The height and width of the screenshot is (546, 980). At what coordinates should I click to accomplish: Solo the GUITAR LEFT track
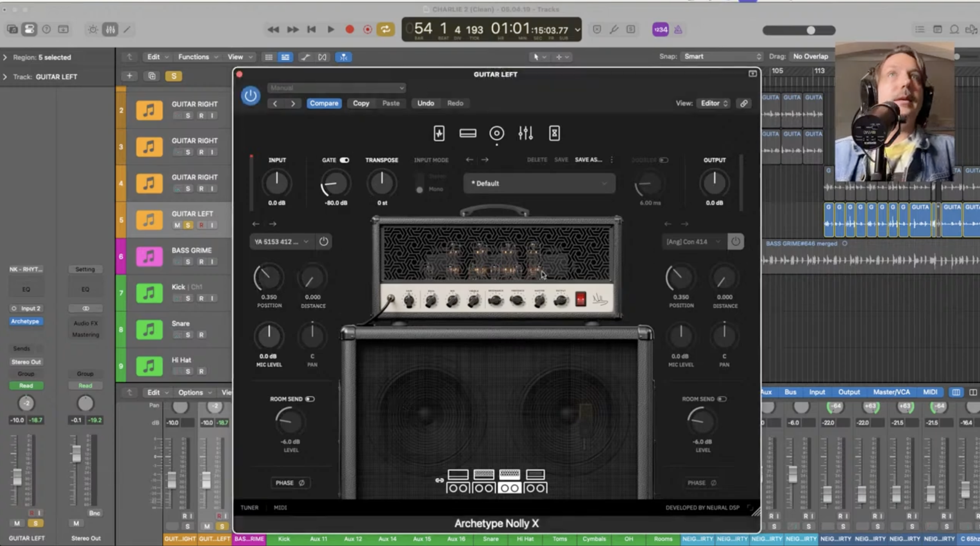click(x=188, y=225)
